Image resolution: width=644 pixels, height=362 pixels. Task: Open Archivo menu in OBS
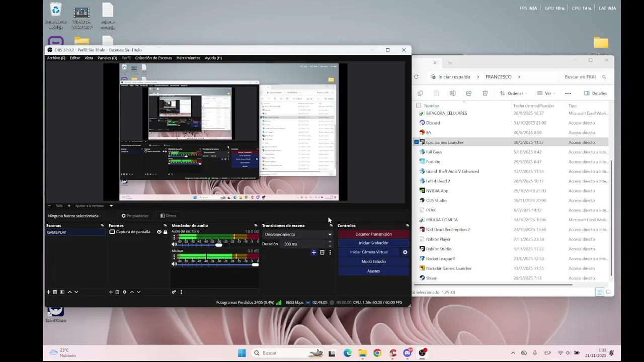(x=56, y=58)
